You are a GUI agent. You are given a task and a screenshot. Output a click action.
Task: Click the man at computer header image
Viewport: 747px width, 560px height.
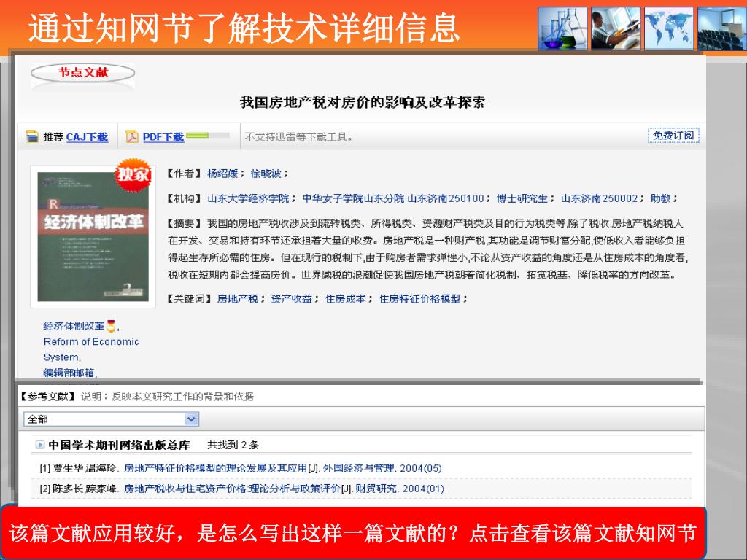coord(616,28)
